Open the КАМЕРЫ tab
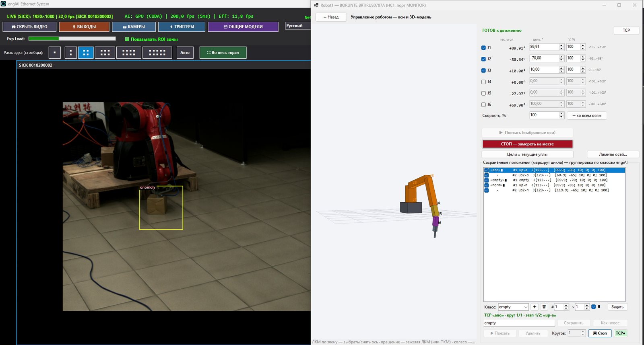The height and width of the screenshot is (345, 644). click(x=134, y=27)
